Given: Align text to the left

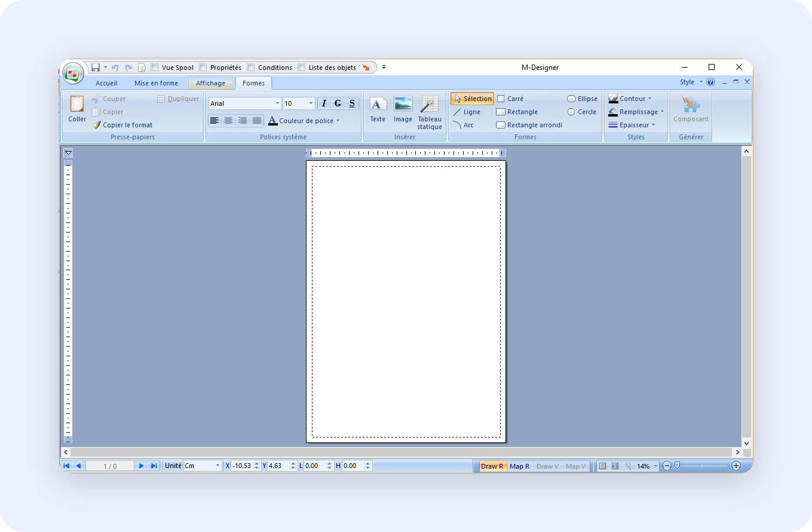Looking at the screenshot, I should [215, 121].
